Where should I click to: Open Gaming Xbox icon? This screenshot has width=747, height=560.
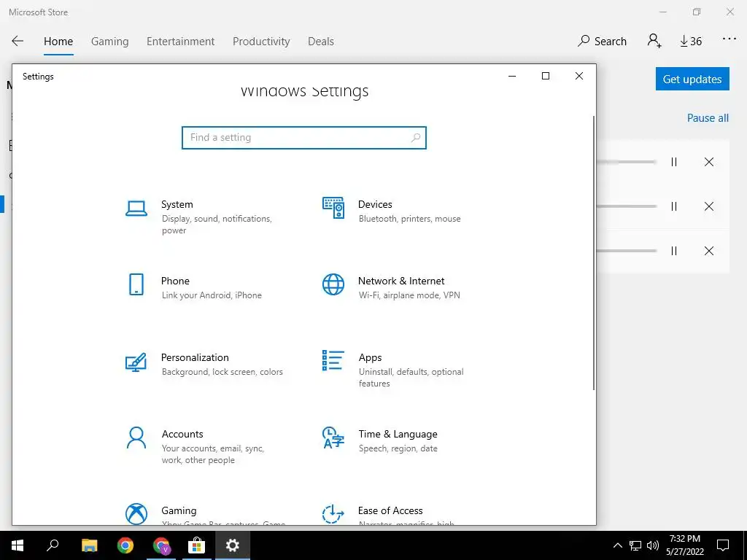136,514
